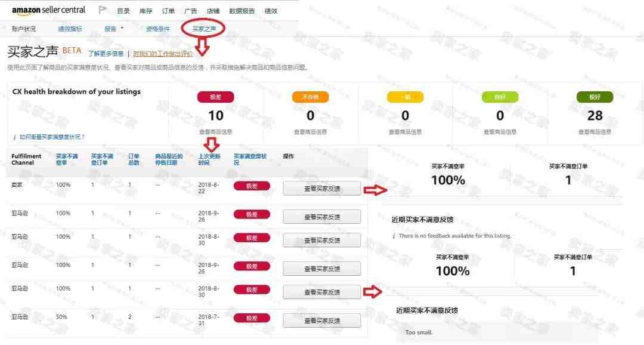Click the 极差 badge in the 50% row
Image resolution: width=644 pixels, height=345 pixels.
point(252,318)
